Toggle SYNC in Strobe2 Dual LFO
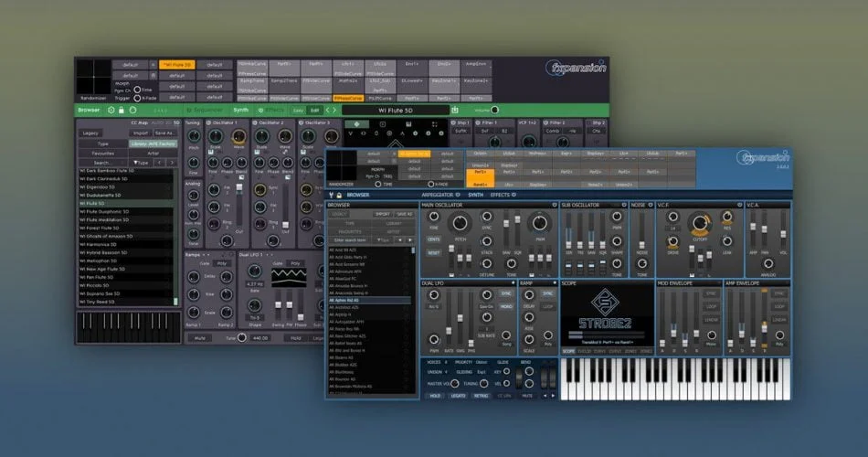The image size is (868, 457). (x=506, y=293)
